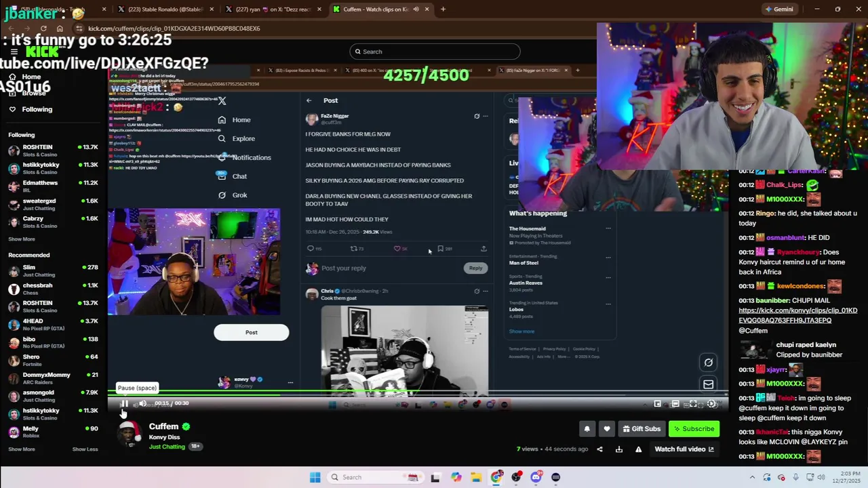Click in the Kick search field
This screenshot has width=868, height=488.
(435, 52)
